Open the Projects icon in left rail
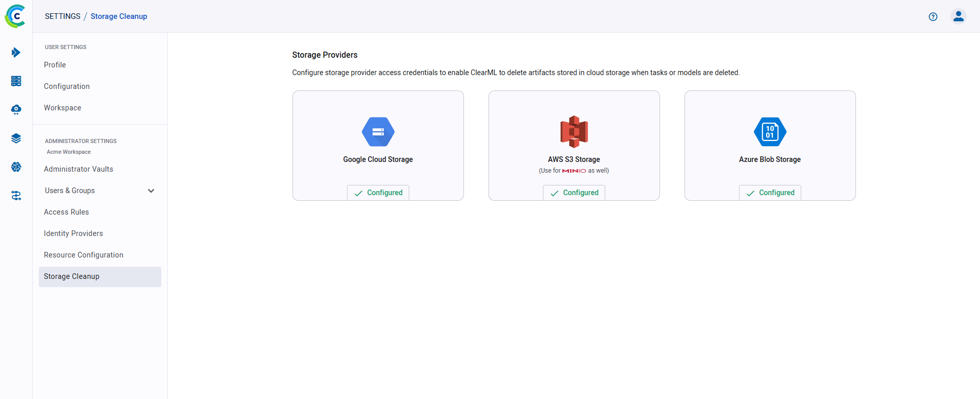 click(16, 53)
